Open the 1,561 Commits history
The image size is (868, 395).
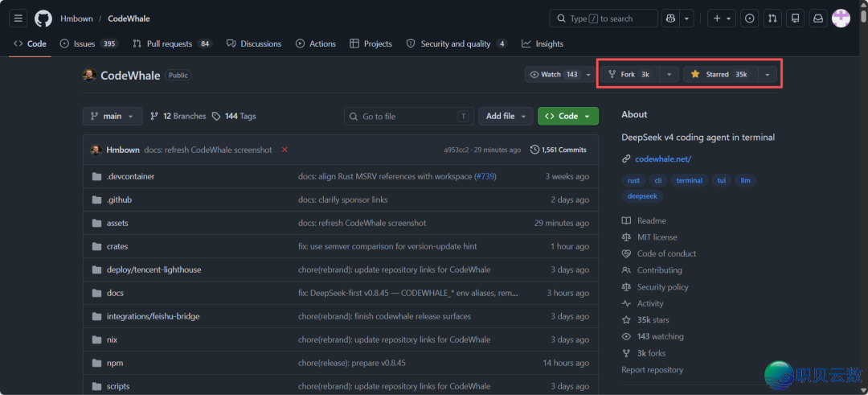coord(558,150)
